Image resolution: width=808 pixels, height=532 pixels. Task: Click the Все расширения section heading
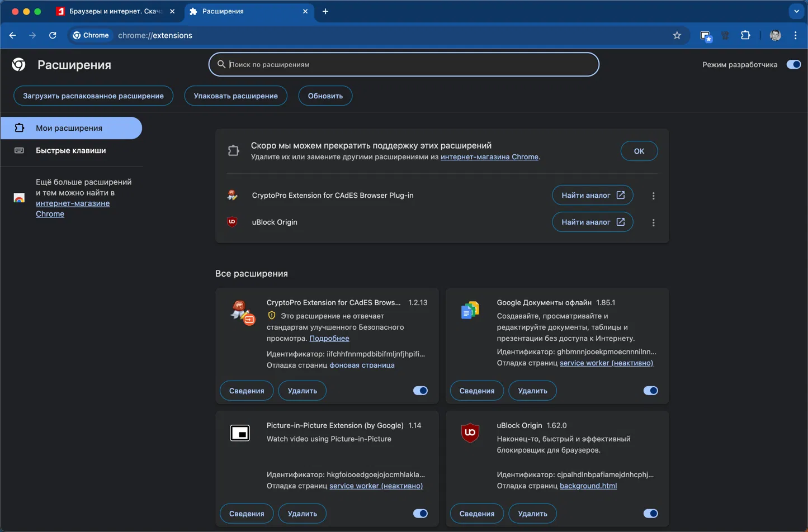(x=252, y=273)
